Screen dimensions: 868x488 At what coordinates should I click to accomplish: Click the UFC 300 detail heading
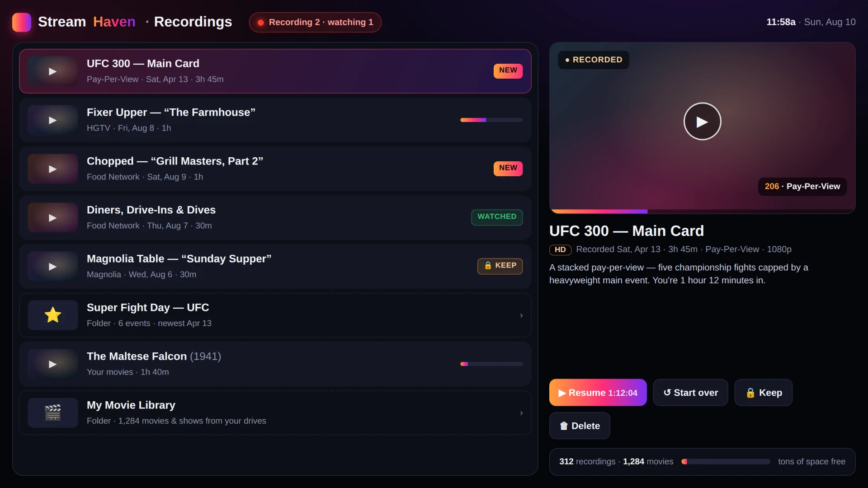[627, 231]
